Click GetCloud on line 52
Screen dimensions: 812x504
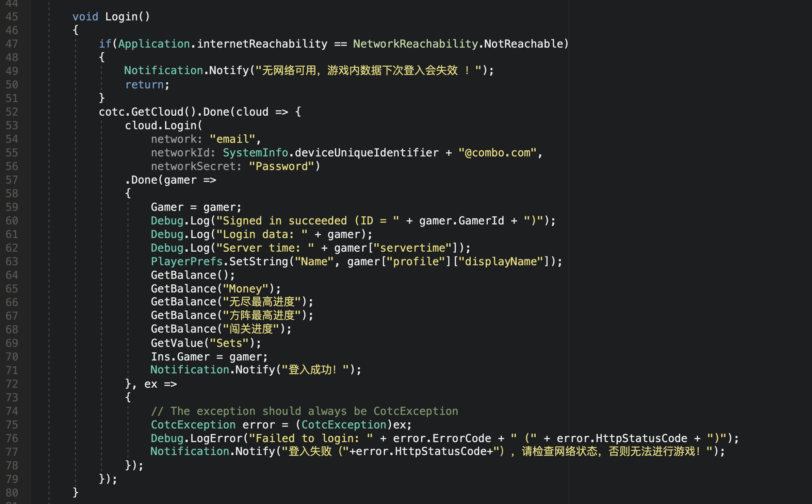point(157,112)
